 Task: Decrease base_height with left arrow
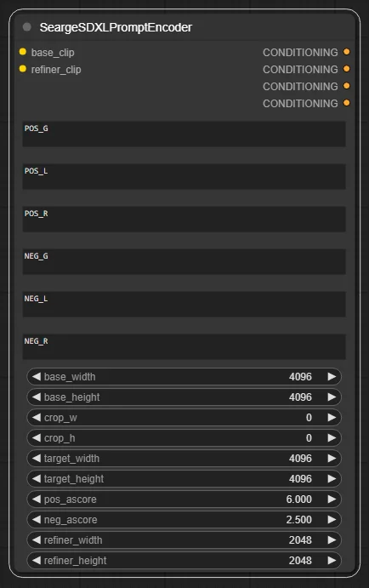tap(37, 397)
